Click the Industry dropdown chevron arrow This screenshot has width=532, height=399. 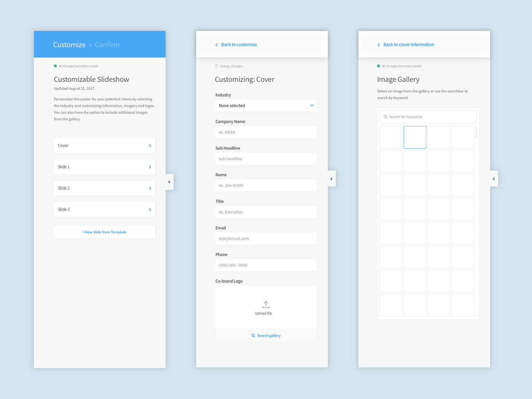[x=312, y=105]
